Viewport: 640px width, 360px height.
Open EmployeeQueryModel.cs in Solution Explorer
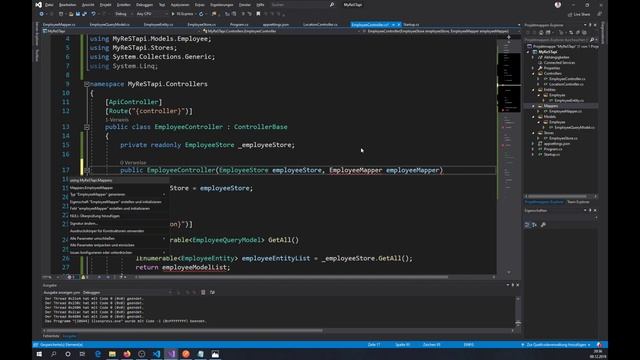(x=574, y=127)
